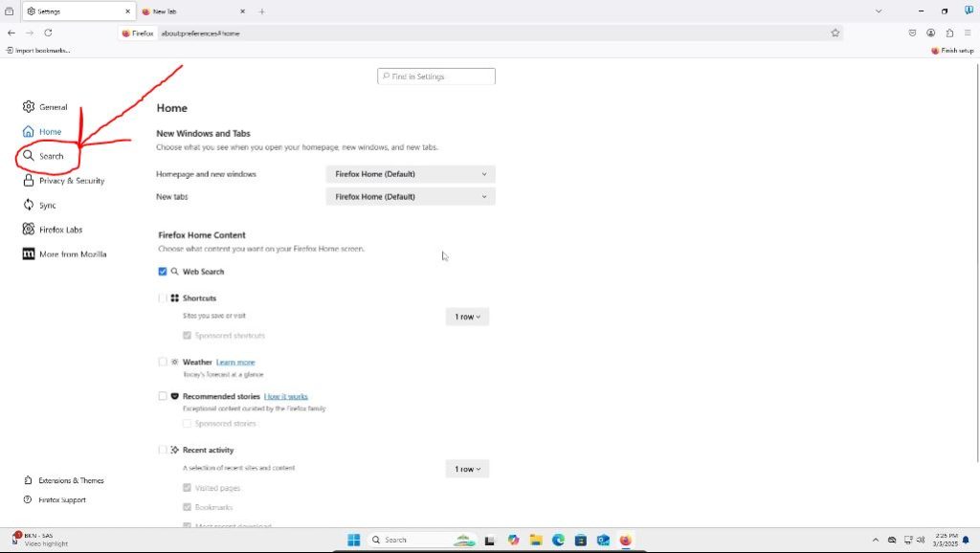The width and height of the screenshot is (980, 553).
Task: Open the General settings category
Action: (x=45, y=107)
